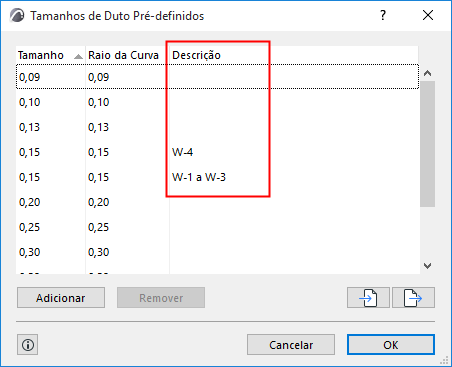Open the info button at bottom left
The height and width of the screenshot is (367, 452).
[28, 345]
